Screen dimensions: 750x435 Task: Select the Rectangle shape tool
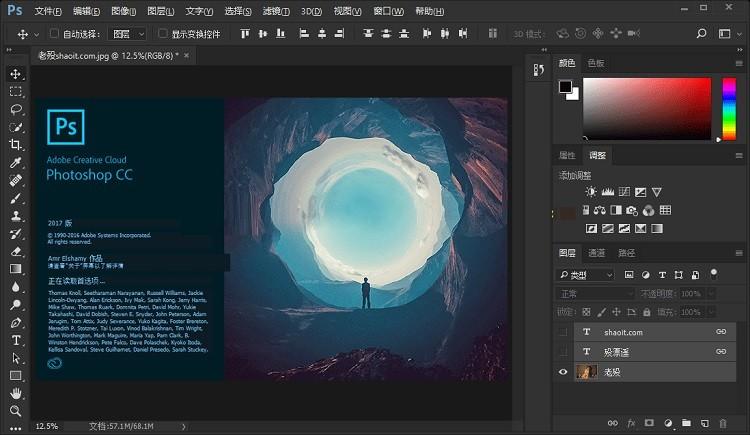pyautogui.click(x=15, y=376)
